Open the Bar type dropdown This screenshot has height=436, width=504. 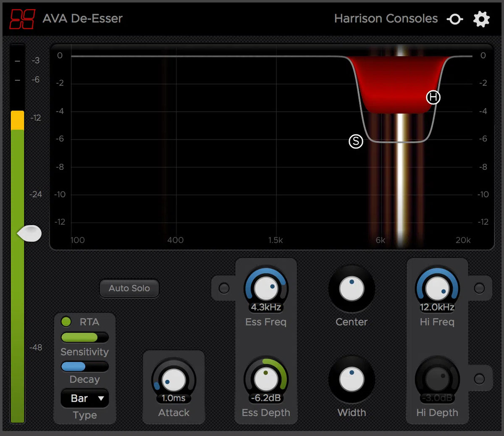click(x=85, y=398)
